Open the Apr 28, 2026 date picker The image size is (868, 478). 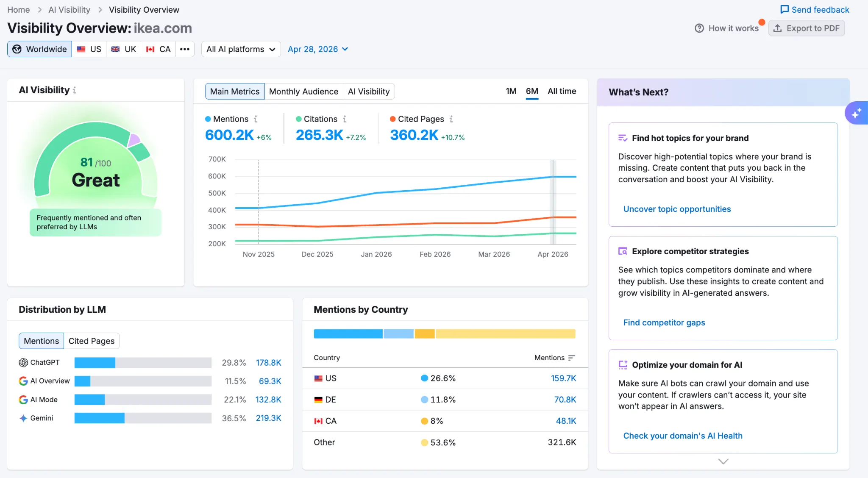point(318,49)
